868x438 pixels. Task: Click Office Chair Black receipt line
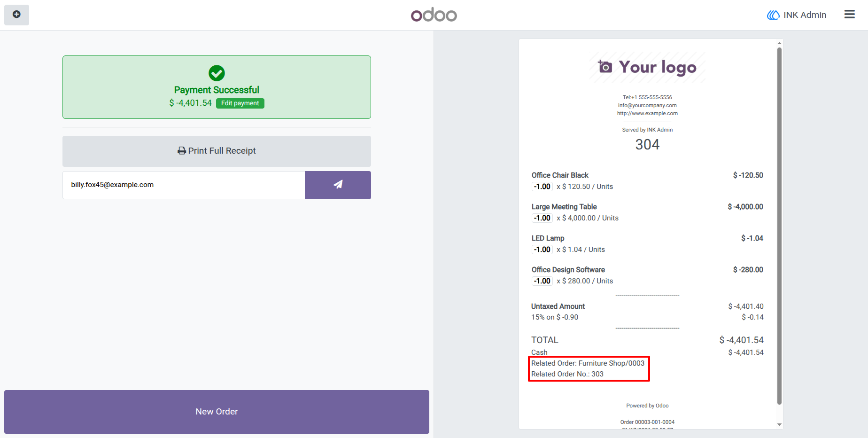coord(647,180)
